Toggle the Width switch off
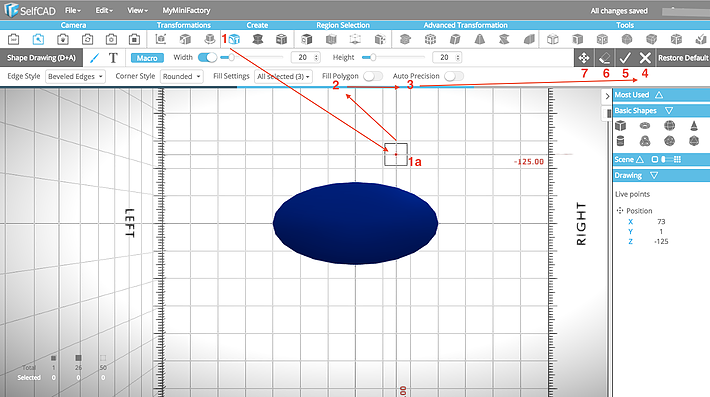Image resolution: width=710 pixels, height=397 pixels. 207,57
